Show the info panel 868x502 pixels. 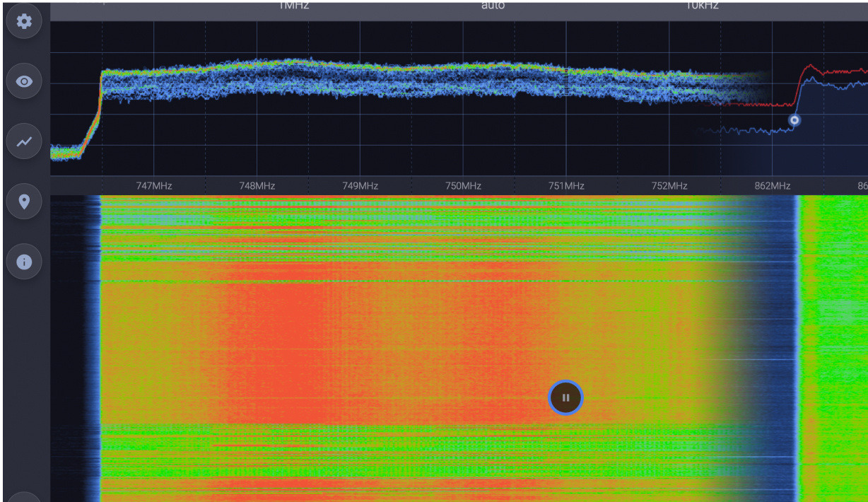click(24, 261)
